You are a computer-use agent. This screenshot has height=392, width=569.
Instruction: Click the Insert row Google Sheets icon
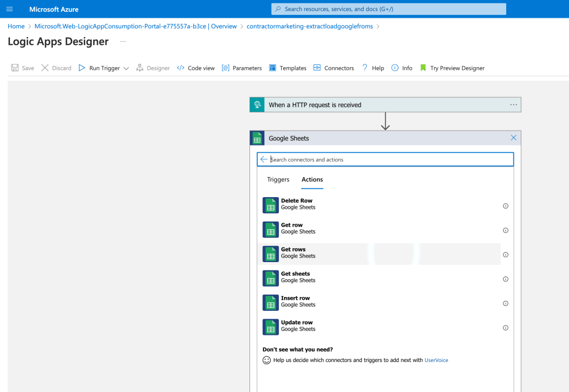[271, 303]
